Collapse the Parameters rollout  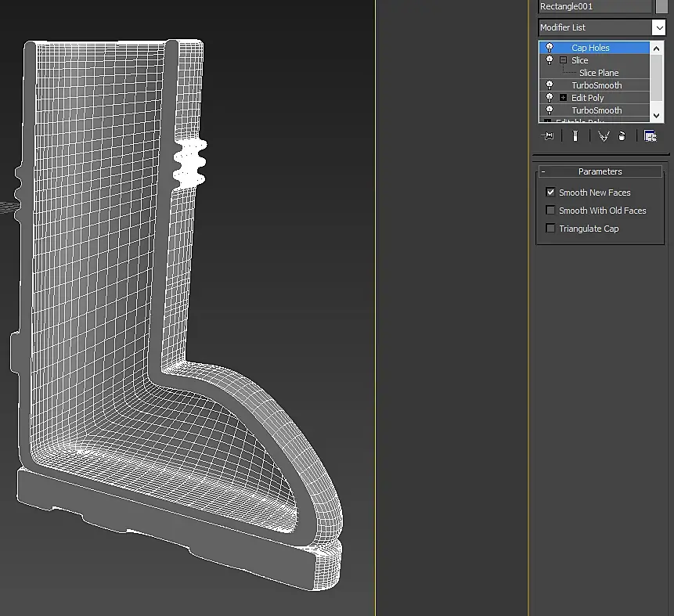tap(600, 171)
